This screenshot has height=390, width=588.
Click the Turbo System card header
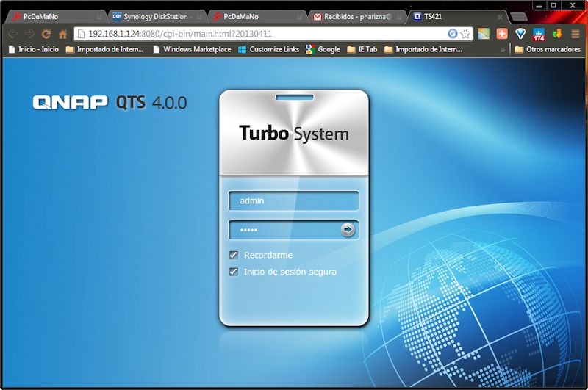(x=294, y=133)
